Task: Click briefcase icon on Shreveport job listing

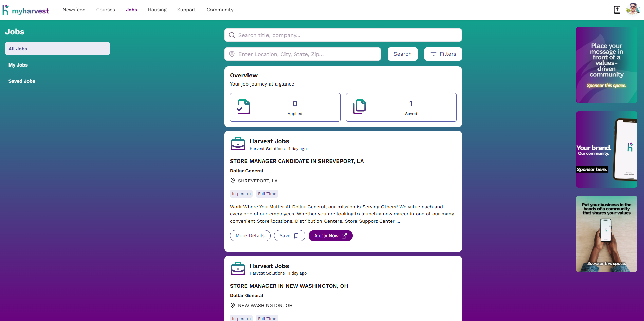Action: pyautogui.click(x=238, y=144)
